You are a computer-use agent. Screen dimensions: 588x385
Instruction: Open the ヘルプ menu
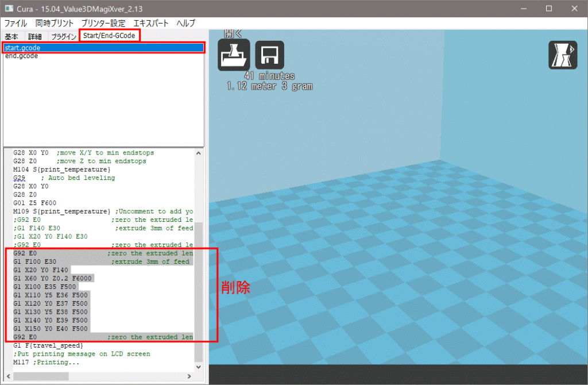(x=185, y=24)
